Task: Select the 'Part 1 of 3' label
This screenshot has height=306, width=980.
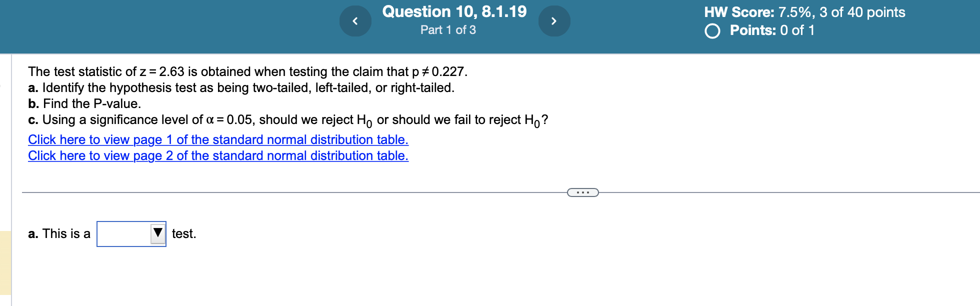Action: point(448,30)
